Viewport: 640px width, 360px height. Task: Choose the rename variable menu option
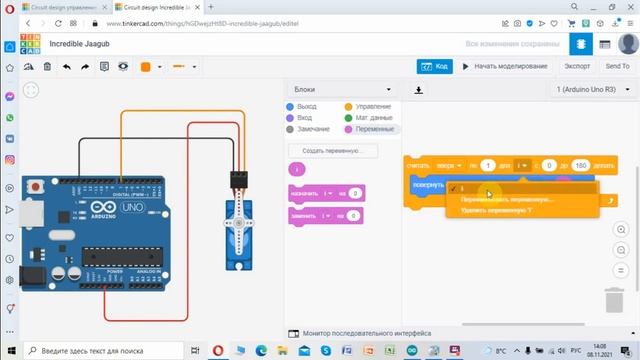tap(522, 200)
